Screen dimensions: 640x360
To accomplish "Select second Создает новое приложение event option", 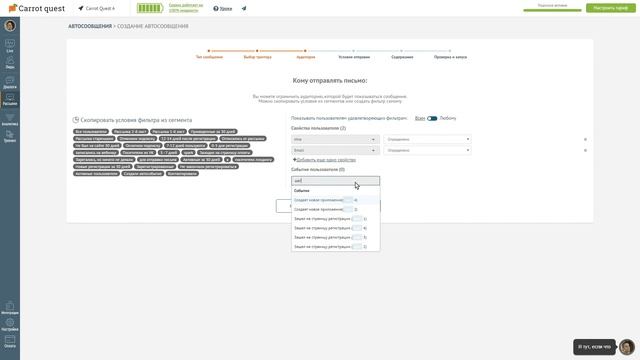I will coord(335,209).
